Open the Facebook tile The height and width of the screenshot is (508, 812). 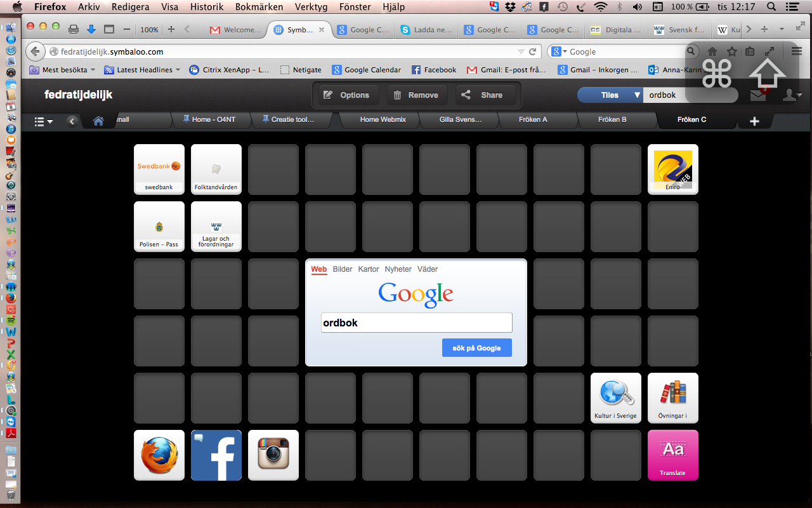pyautogui.click(x=216, y=455)
